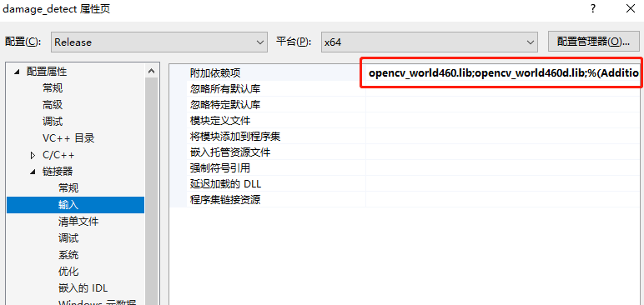Select the C/C++ tree item
This screenshot has width=644, height=305.
pyautogui.click(x=58, y=155)
